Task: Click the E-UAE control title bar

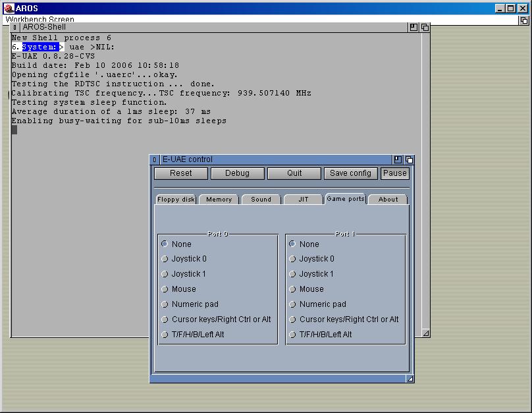Action: point(276,159)
